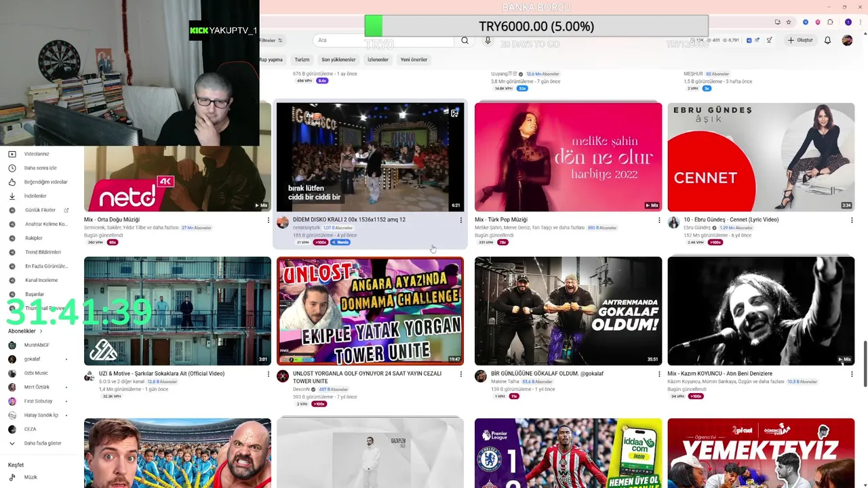Bookmark this page with the star icon
Image resolution: width=868 pixels, height=488 pixels.
(x=789, y=22)
